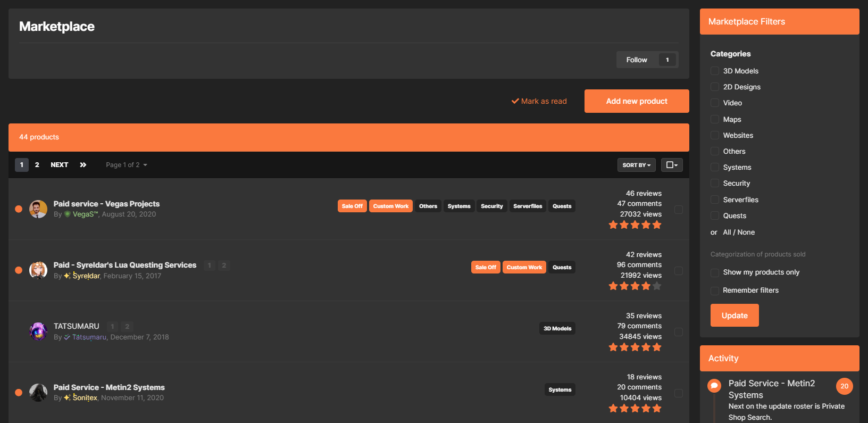Image resolution: width=868 pixels, height=423 pixels.
Task: Click Activity comment bubble icon
Action: click(x=714, y=386)
